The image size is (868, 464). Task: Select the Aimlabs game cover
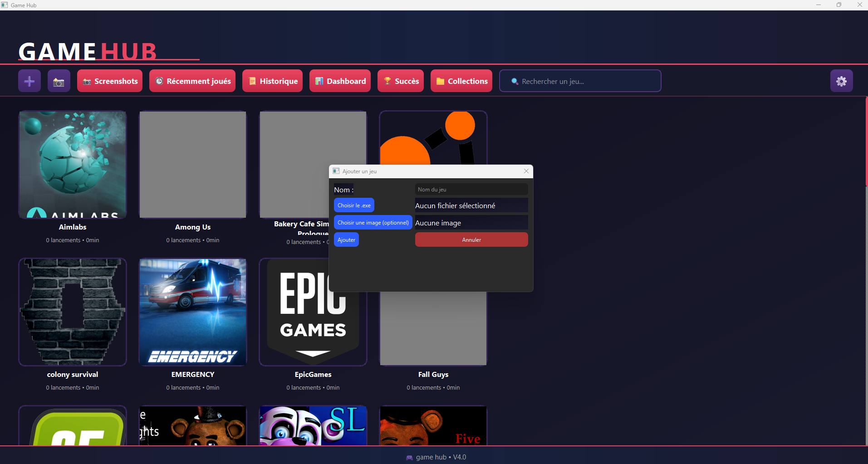[x=73, y=165]
